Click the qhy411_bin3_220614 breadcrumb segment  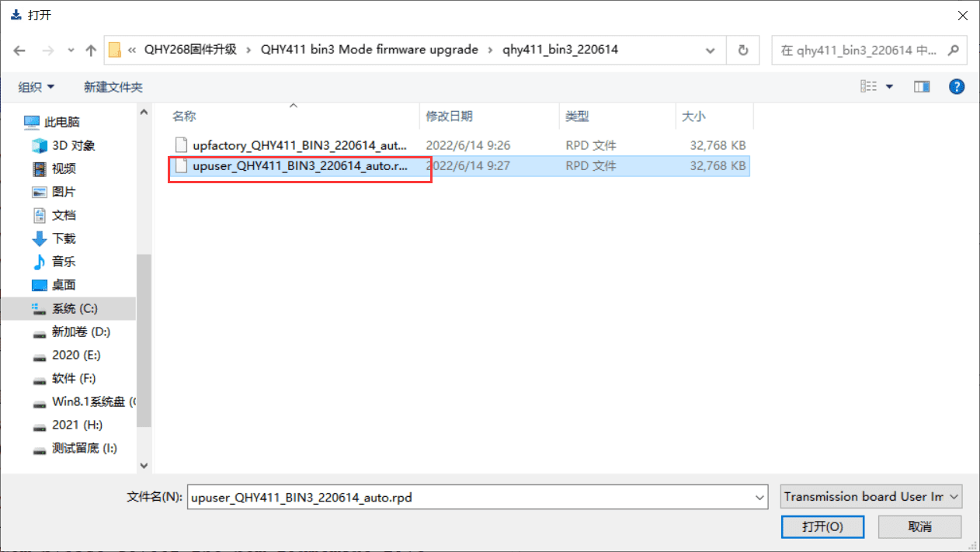560,50
